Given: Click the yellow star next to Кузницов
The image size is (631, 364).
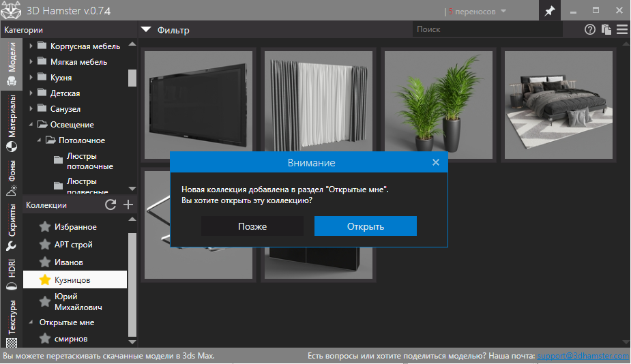Looking at the screenshot, I should [45, 279].
